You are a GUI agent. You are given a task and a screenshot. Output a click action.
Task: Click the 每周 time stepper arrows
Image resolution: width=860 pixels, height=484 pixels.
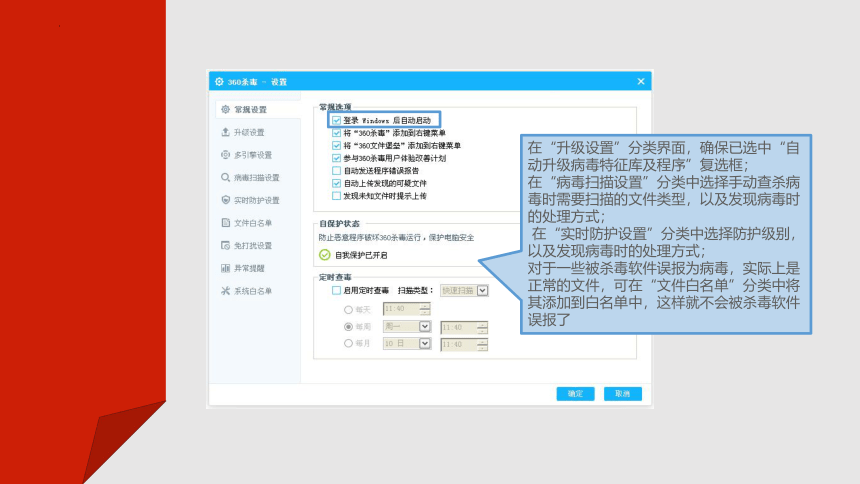coord(482,328)
